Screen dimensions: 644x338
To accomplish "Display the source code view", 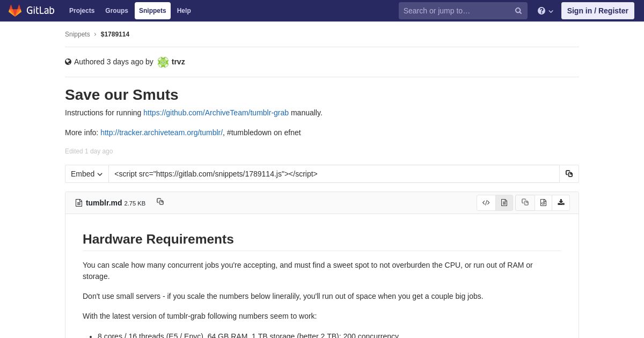I will click(486, 203).
